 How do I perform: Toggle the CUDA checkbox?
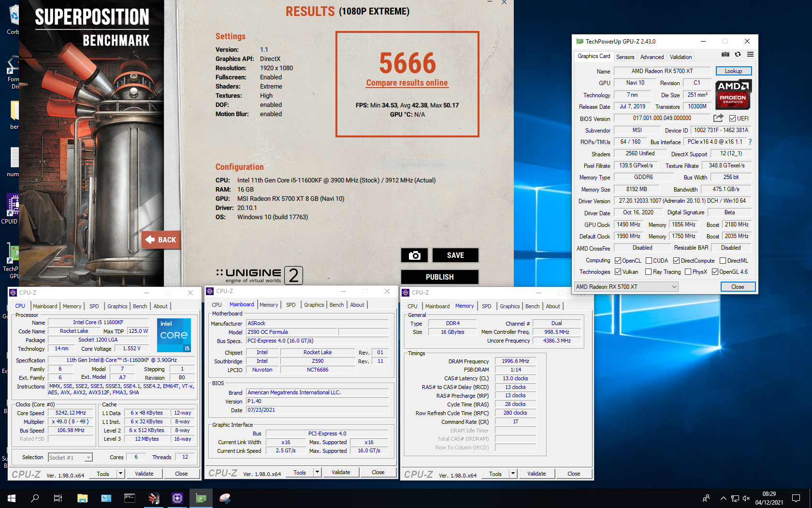tap(649, 261)
